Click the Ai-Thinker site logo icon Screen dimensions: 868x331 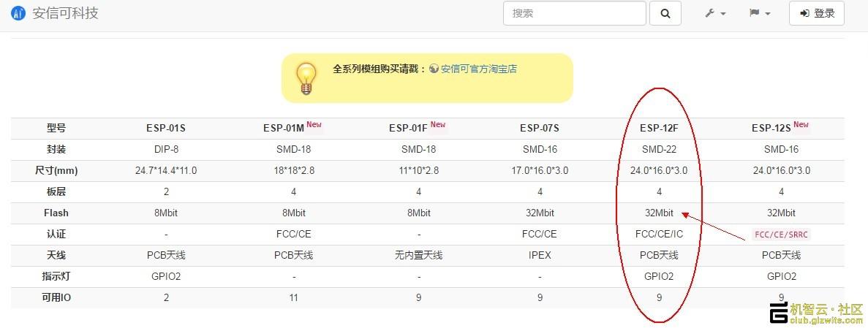point(18,13)
